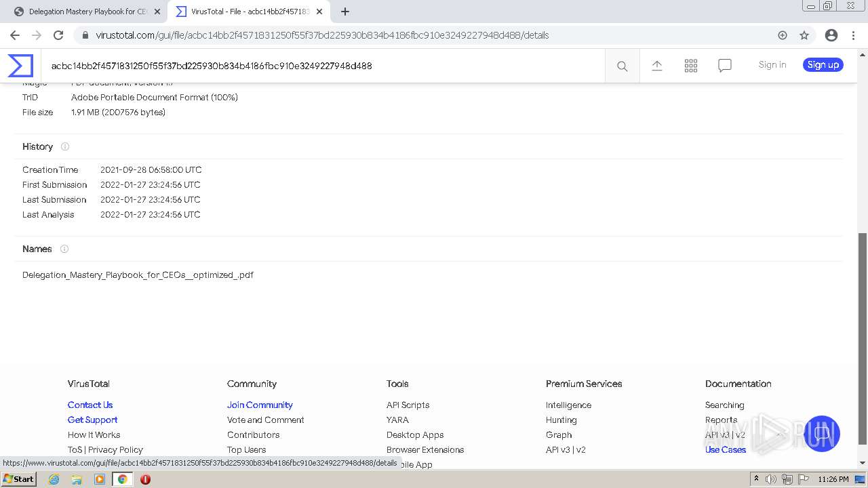Open the Use Cases link
The image size is (868, 488).
pyautogui.click(x=726, y=449)
